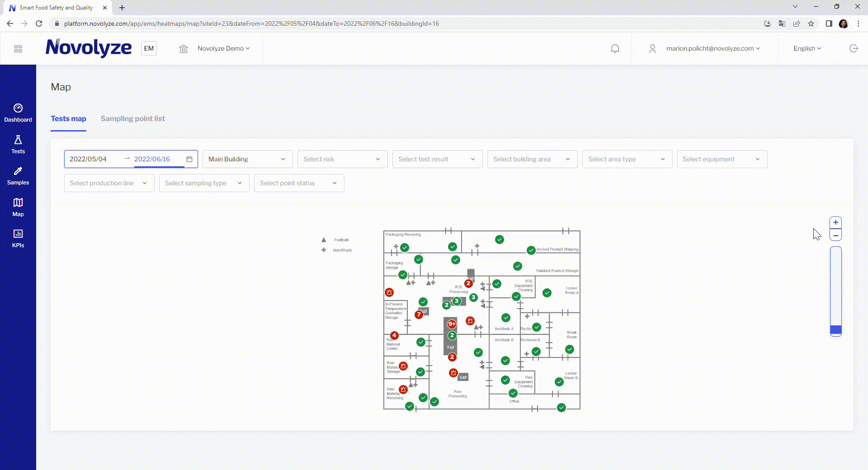Open the Dashboard from the sidebar

pos(18,113)
